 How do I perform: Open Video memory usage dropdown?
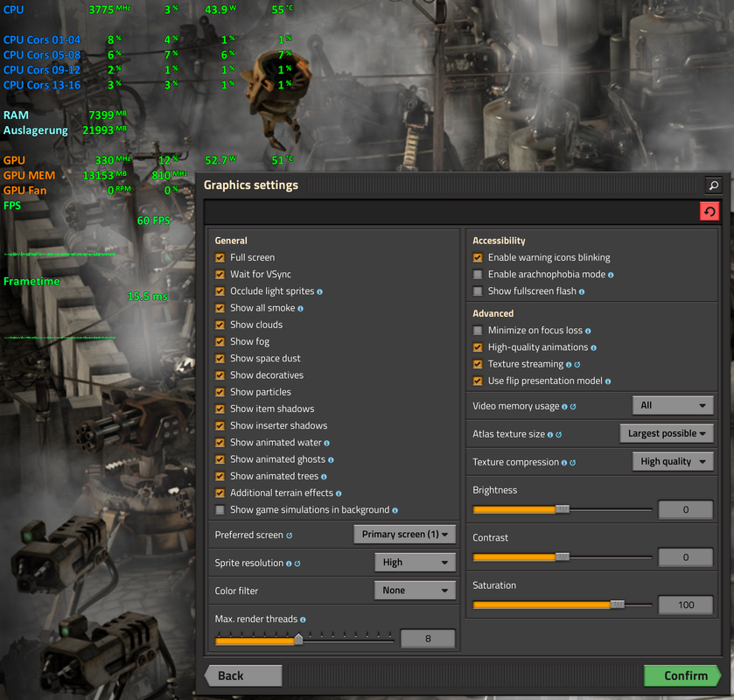tap(673, 405)
